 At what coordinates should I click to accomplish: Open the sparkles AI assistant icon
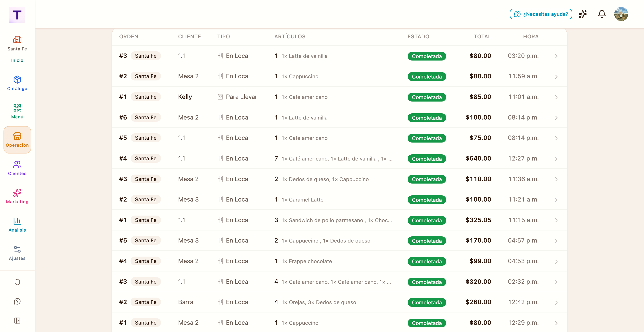(583, 14)
